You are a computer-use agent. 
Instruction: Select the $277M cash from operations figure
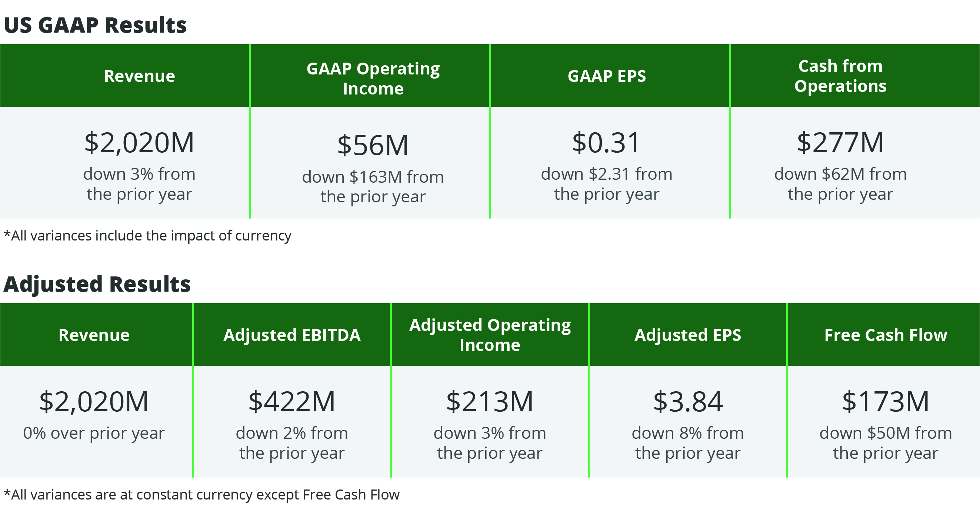840,143
